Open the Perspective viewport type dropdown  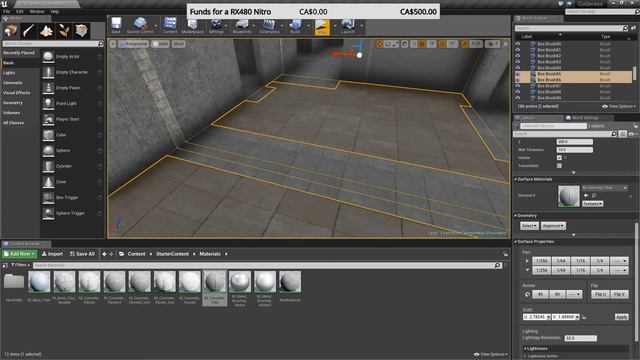click(133, 44)
